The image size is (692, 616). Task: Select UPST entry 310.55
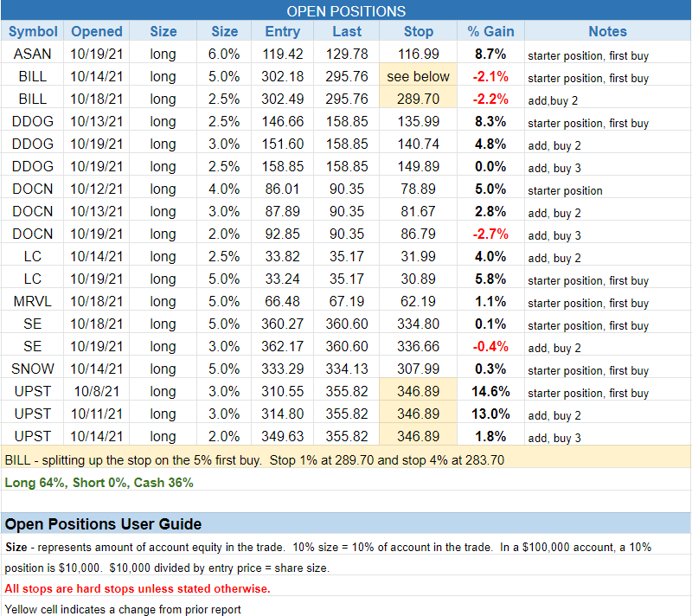point(283,391)
